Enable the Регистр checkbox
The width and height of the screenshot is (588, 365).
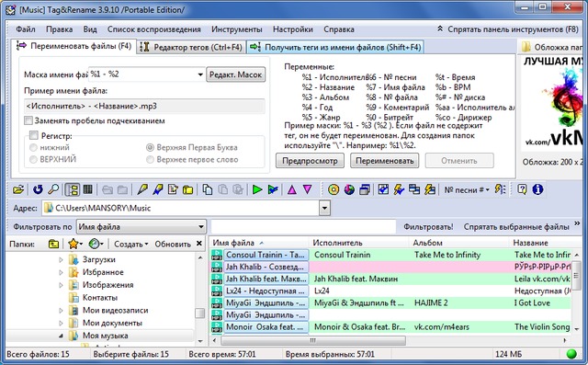(34, 135)
